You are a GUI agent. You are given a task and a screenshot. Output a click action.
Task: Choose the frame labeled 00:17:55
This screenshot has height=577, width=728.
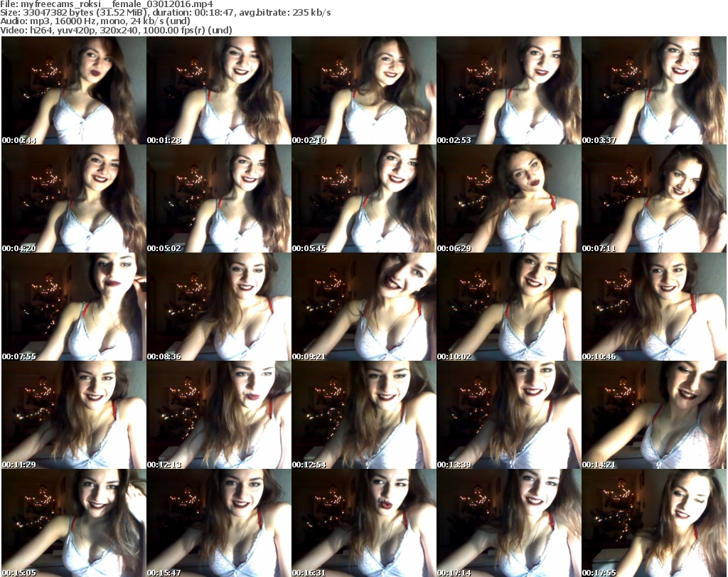click(x=654, y=523)
